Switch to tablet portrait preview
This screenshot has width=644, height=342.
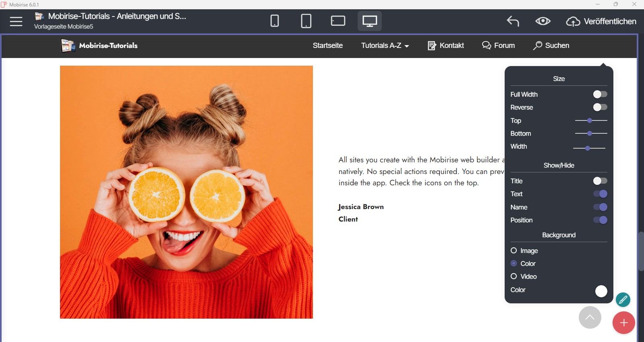(306, 21)
